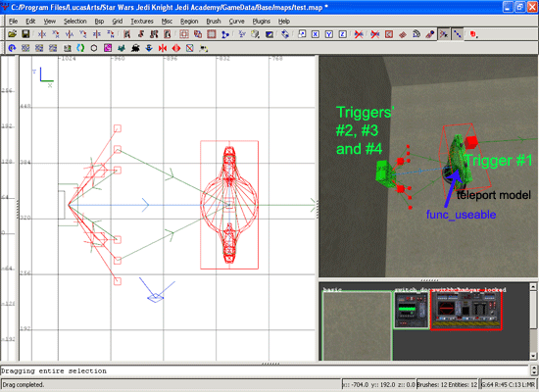Open the Selection menu

74,21
